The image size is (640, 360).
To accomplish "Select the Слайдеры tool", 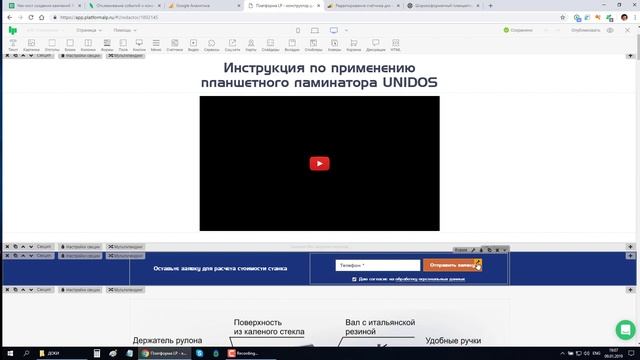I will point(270,45).
